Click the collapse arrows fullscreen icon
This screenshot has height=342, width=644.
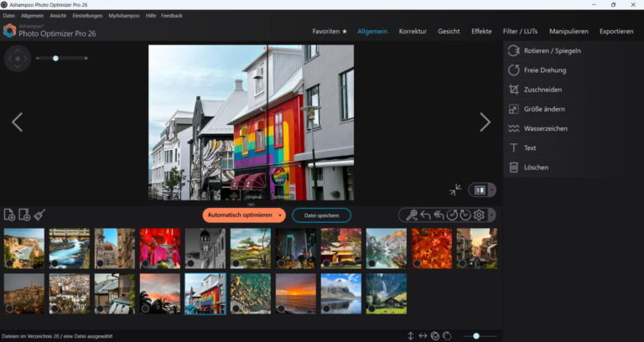click(x=455, y=189)
